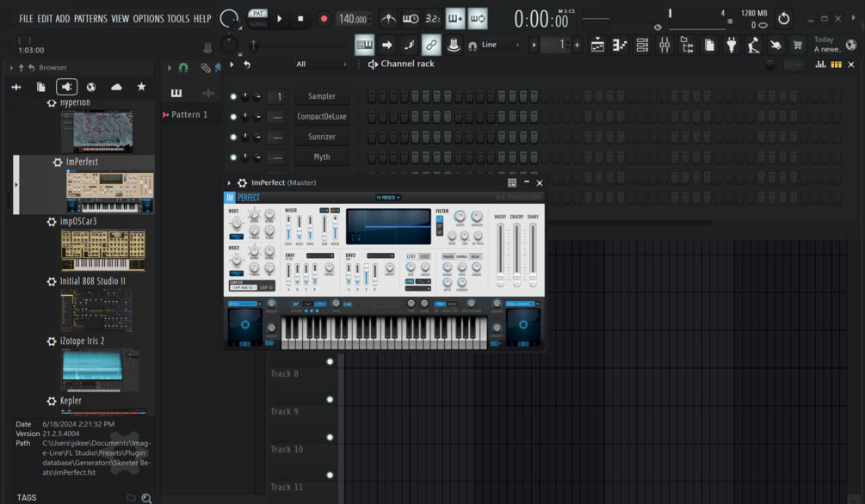Mute Track 9 in the playlist
The width and height of the screenshot is (865, 504).
pos(330,399)
